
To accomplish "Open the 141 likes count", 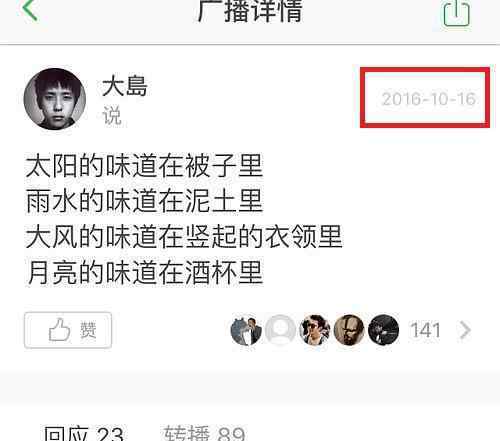I will pyautogui.click(x=426, y=330).
